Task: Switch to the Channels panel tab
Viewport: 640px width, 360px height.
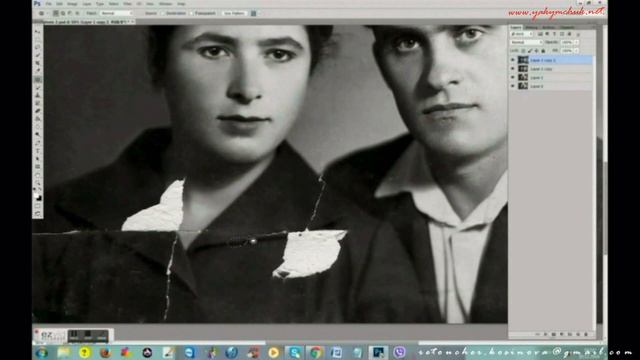Action: (567, 28)
